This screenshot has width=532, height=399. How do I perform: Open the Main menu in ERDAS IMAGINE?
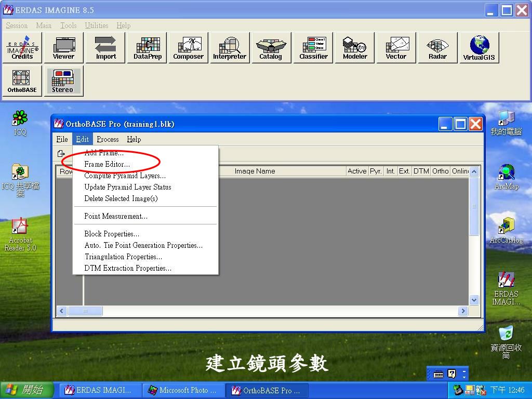click(x=44, y=25)
